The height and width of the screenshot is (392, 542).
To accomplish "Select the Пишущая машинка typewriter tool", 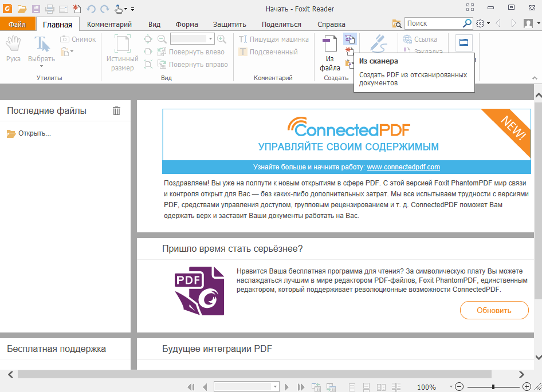I will tap(273, 39).
